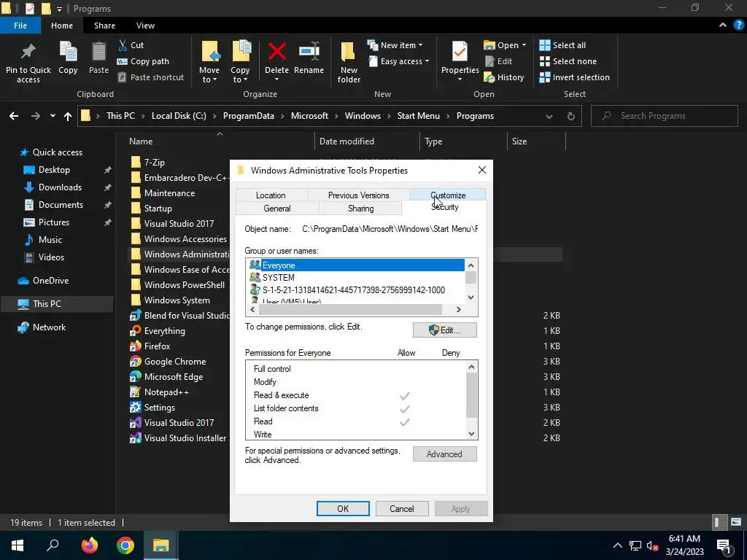Pin folder to Quick access in ribbon
The height and width of the screenshot is (560, 747).
click(28, 62)
